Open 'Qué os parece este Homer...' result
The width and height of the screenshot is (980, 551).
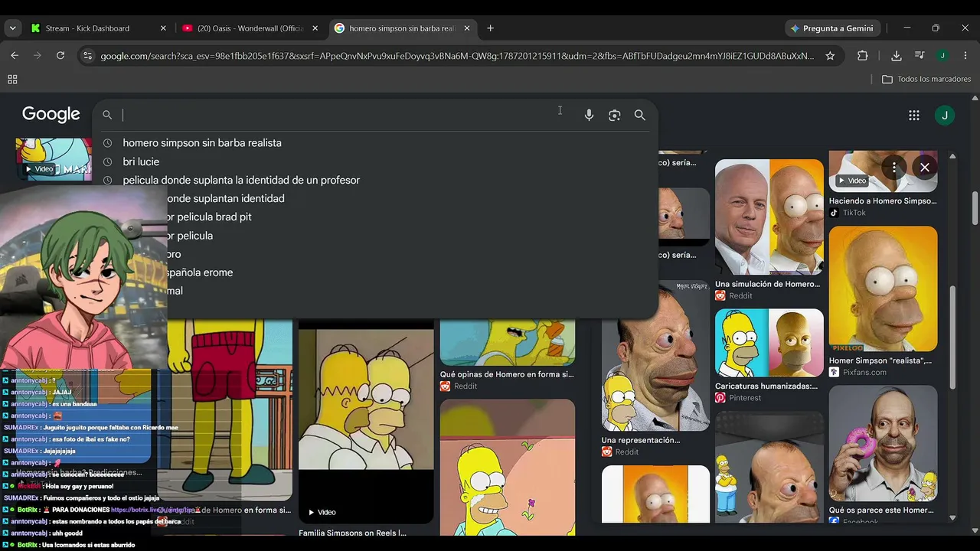coord(881,510)
